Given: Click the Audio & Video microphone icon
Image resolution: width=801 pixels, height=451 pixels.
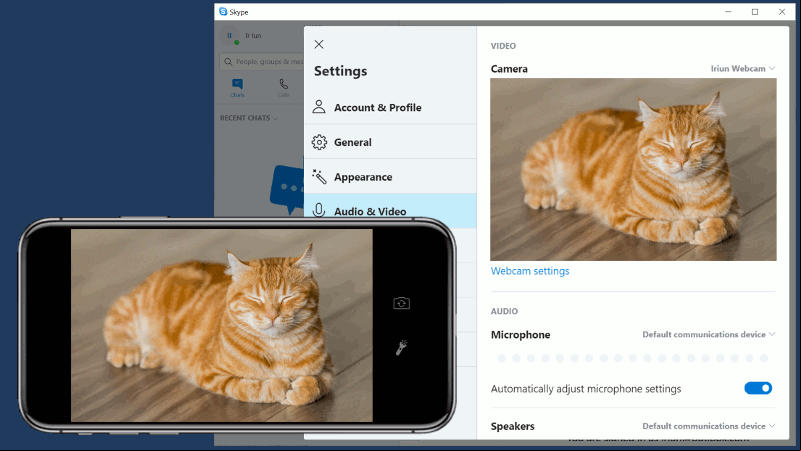Looking at the screenshot, I should click(319, 210).
